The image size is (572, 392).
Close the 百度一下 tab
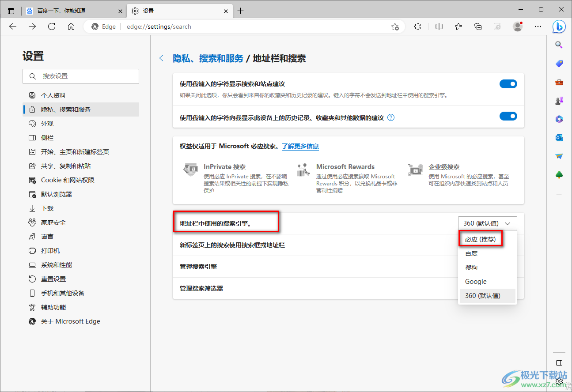pyautogui.click(x=120, y=11)
